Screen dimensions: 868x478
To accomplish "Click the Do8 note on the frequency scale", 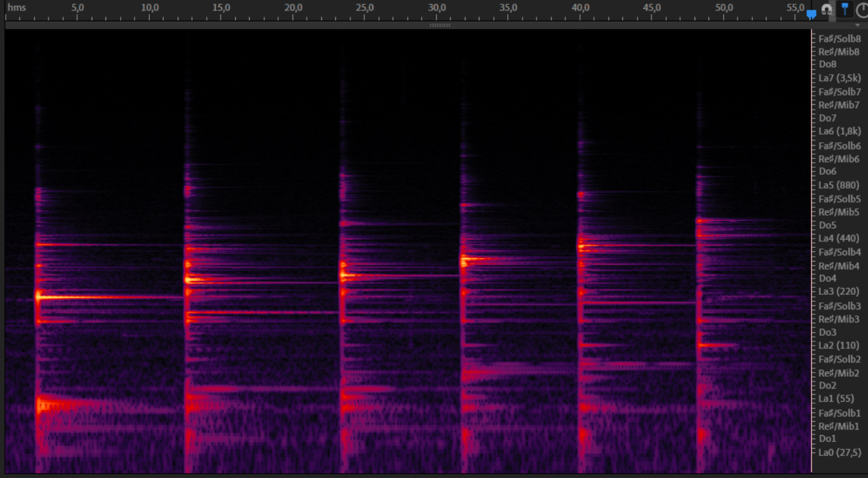I will (x=827, y=65).
